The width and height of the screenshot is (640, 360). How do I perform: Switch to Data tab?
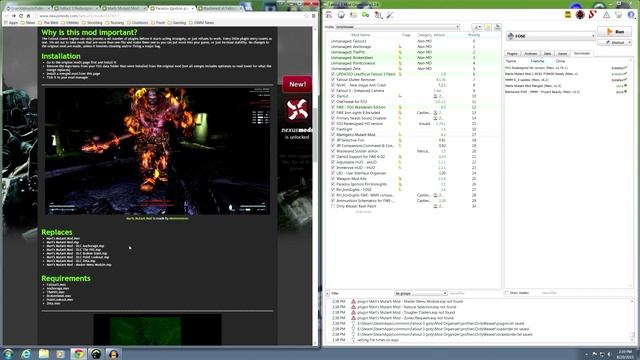[x=547, y=53]
